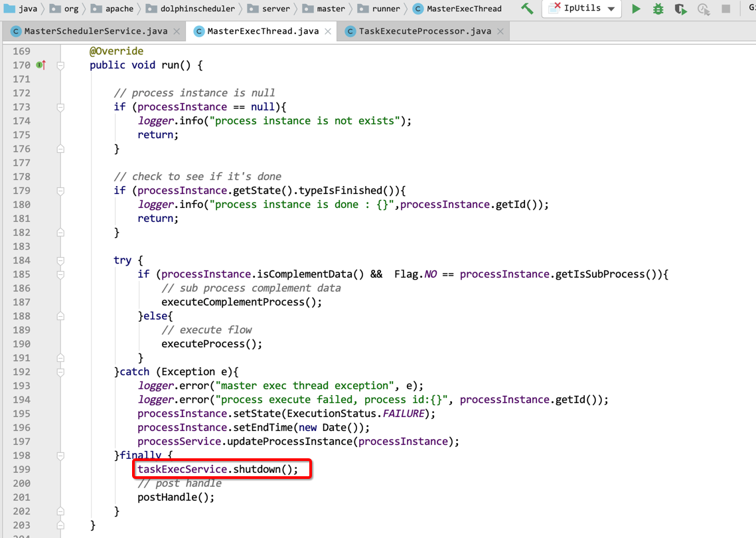The width and height of the screenshot is (756, 538).
Task: Click the profiler run icon
Action: 704,9
